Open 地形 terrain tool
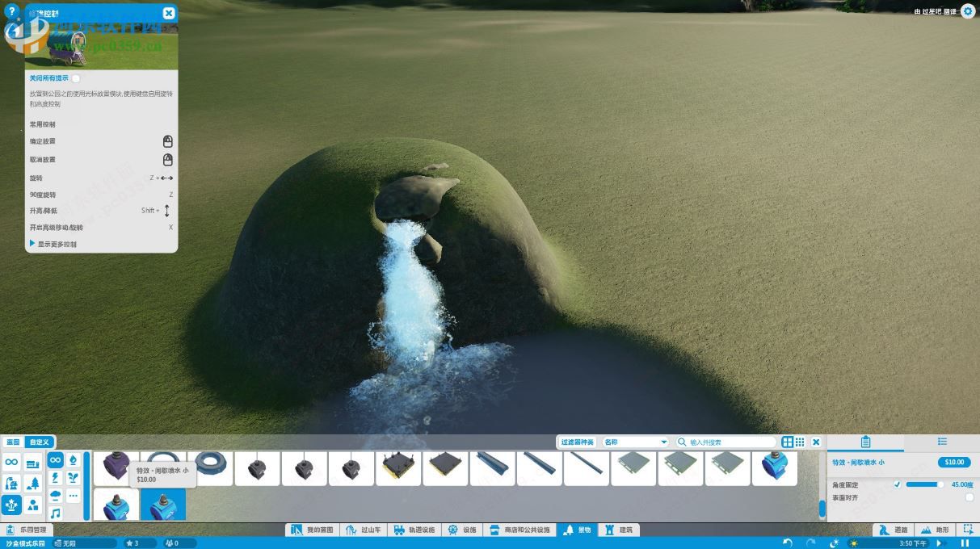Viewport: 980px width, 549px height. (x=936, y=530)
